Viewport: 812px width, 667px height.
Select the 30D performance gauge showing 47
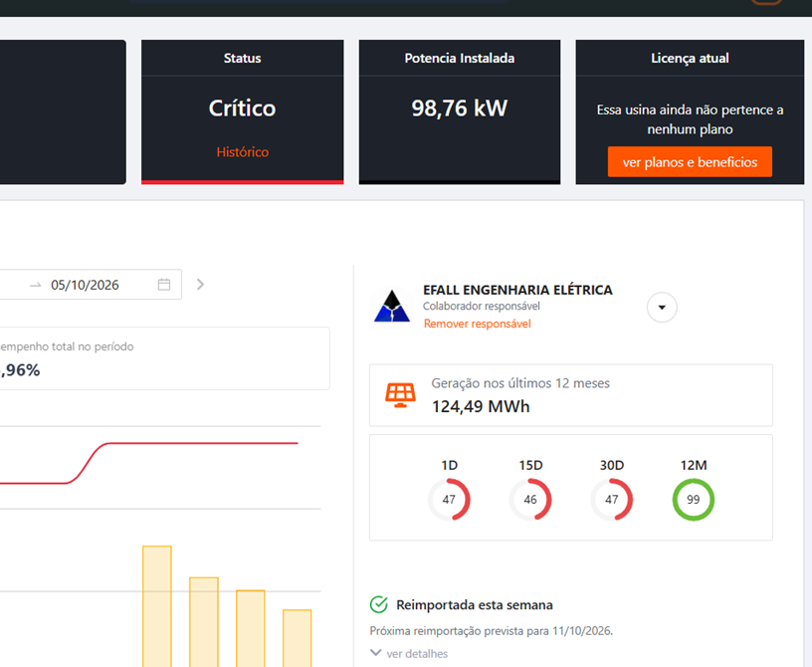click(x=612, y=499)
